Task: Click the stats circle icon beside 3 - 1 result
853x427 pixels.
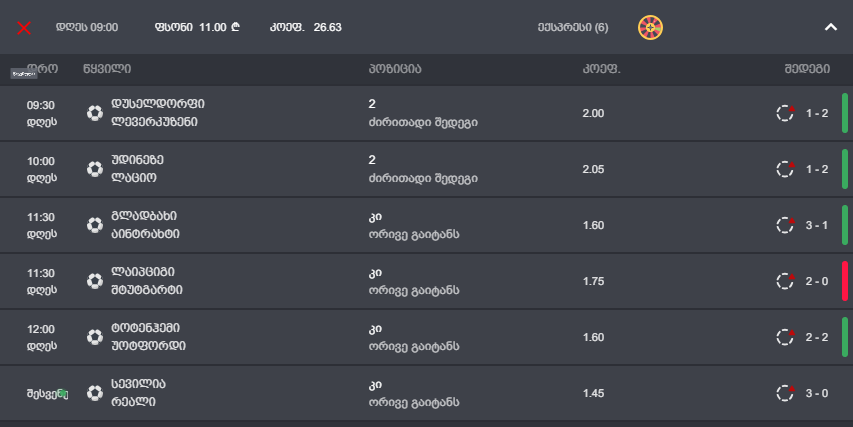Action: tap(785, 225)
